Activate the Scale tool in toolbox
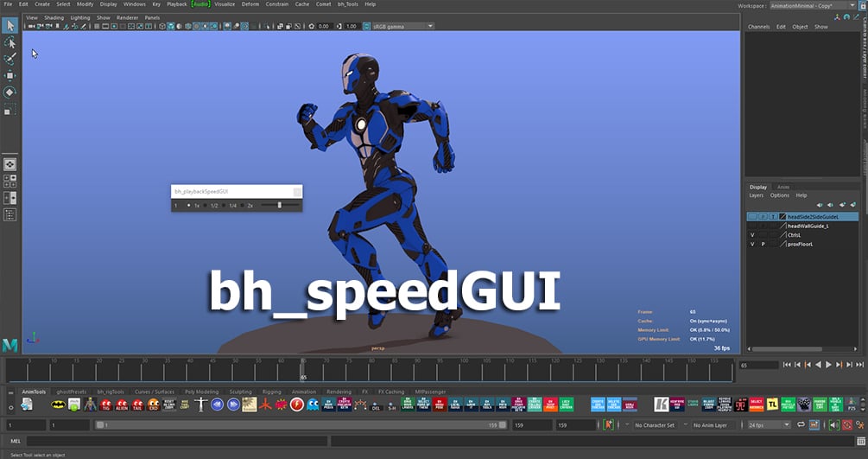Image resolution: width=868 pixels, height=459 pixels. (x=10, y=109)
